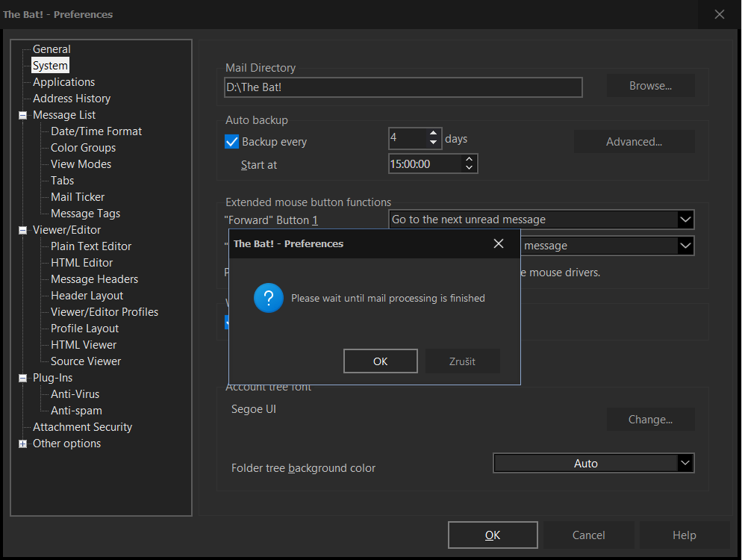Open Date/Time Format settings
This screenshot has height=560, width=742.
[x=96, y=131]
